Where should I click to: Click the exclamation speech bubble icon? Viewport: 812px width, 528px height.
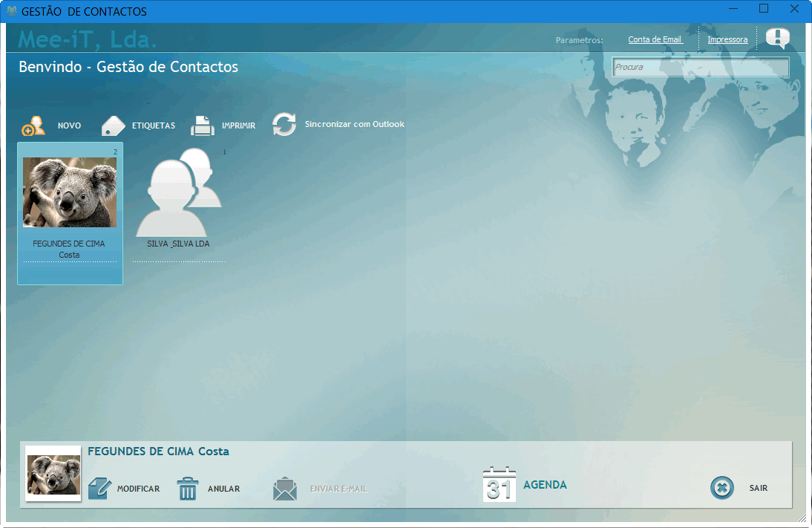tap(777, 39)
